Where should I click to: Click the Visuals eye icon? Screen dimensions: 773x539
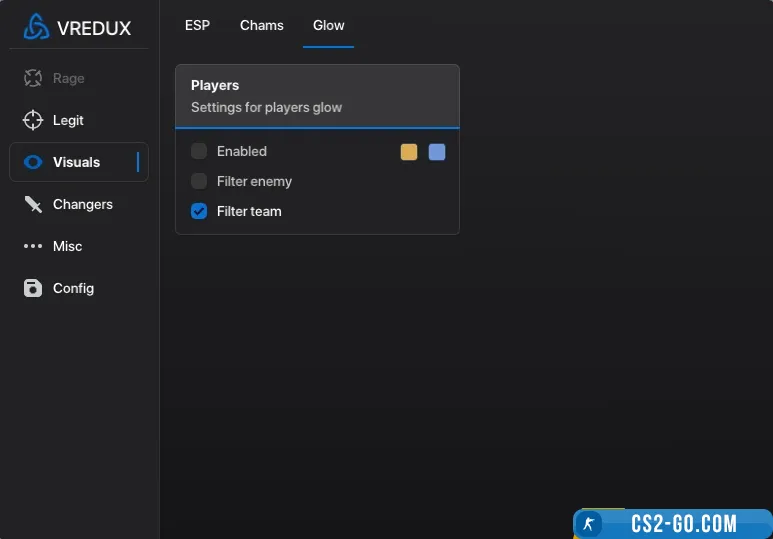tap(33, 162)
